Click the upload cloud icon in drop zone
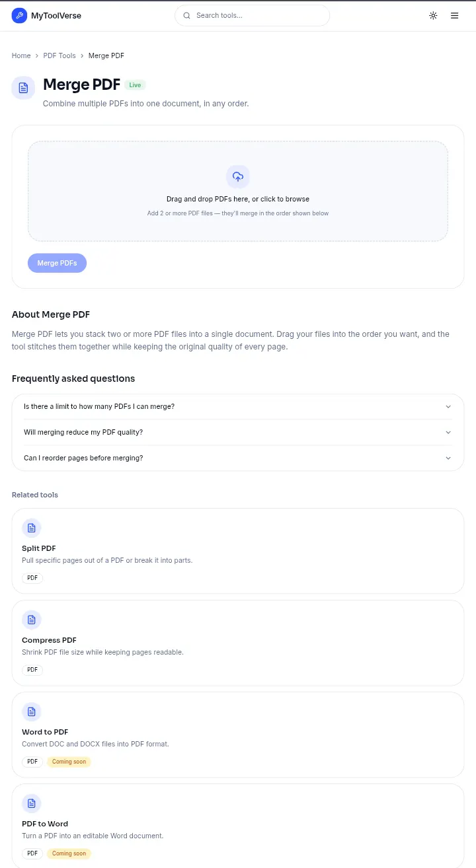This screenshot has height=868, width=476. [x=238, y=177]
